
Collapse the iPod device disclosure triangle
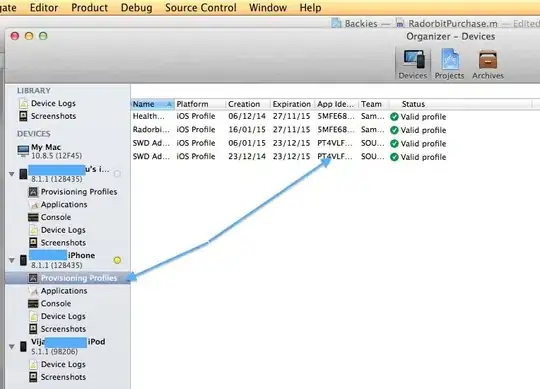12,347
